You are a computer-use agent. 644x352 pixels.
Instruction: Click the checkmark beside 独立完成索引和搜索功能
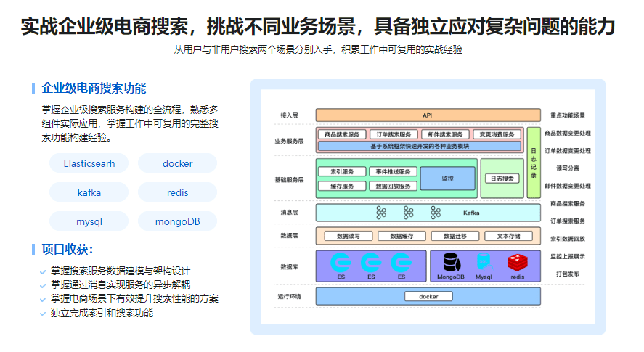tap(43, 314)
